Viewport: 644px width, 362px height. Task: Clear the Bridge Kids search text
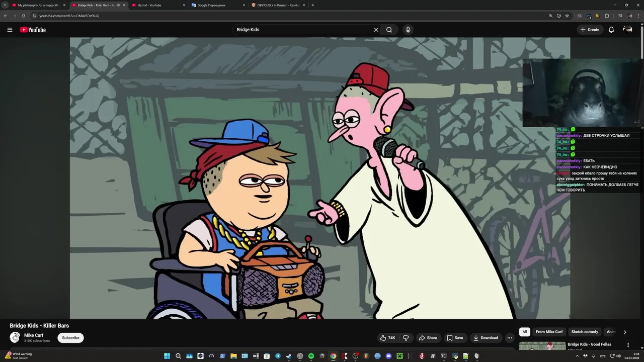click(x=376, y=30)
